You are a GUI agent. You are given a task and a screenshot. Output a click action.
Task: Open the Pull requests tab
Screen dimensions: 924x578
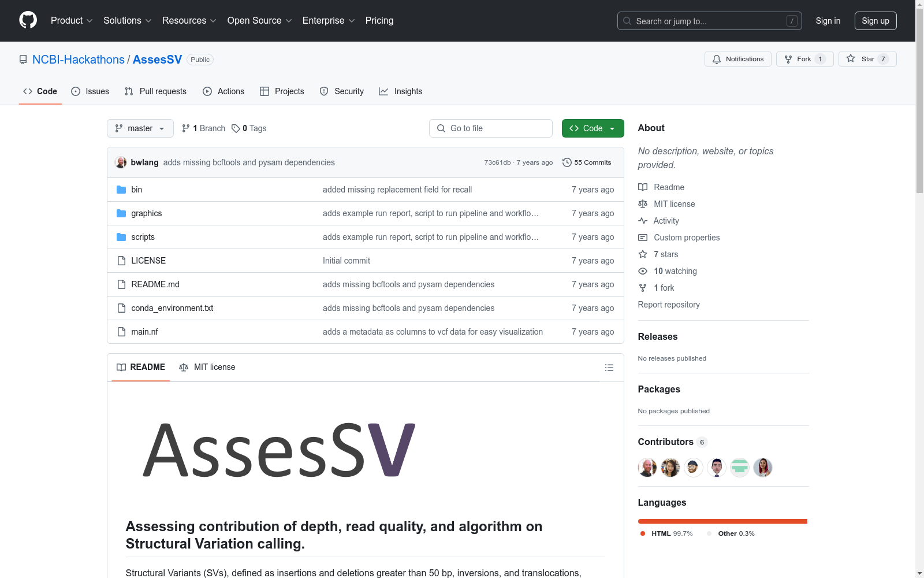click(x=155, y=91)
